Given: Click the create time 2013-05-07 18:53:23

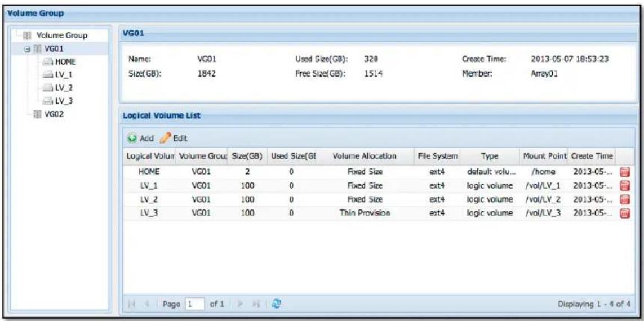Looking at the screenshot, I should coord(570,59).
